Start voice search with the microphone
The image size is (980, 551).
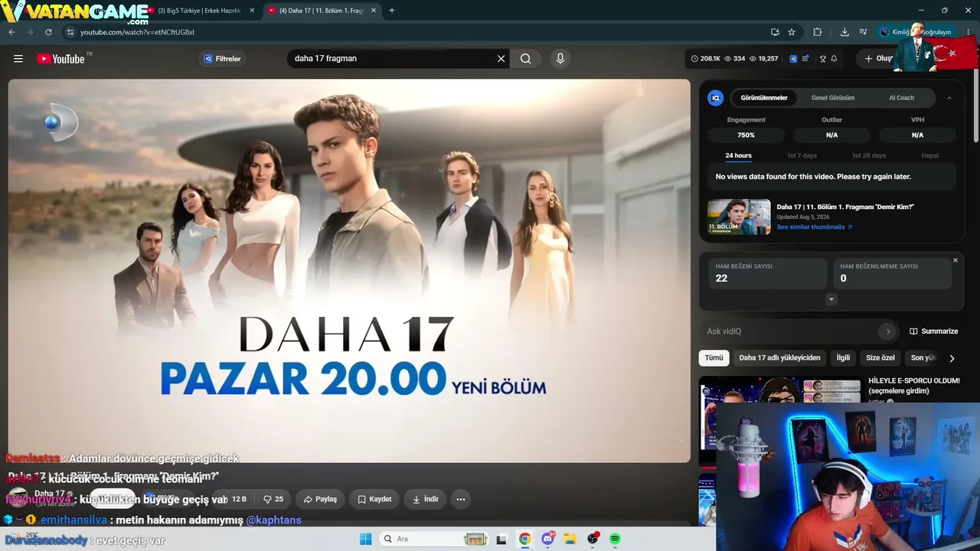[x=560, y=59]
